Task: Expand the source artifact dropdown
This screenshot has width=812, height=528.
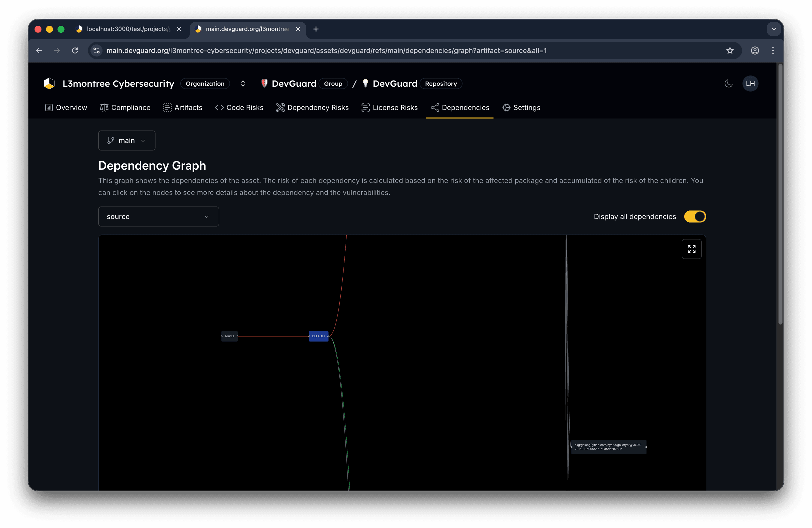Action: 158,216
